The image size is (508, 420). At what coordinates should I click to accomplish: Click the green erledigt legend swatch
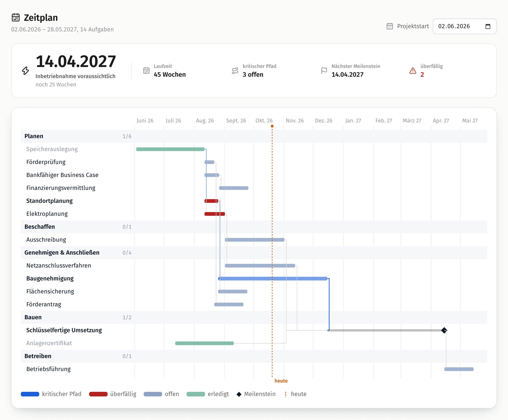tap(196, 394)
